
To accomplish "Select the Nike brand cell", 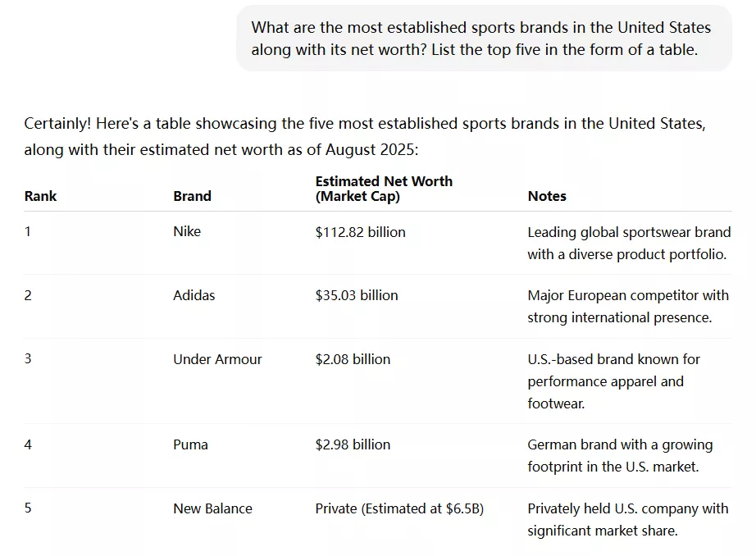I will [187, 231].
